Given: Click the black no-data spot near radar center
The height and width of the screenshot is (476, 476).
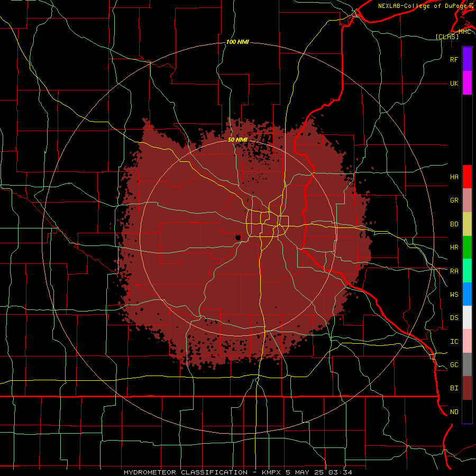Looking at the screenshot, I should click(x=238, y=237).
